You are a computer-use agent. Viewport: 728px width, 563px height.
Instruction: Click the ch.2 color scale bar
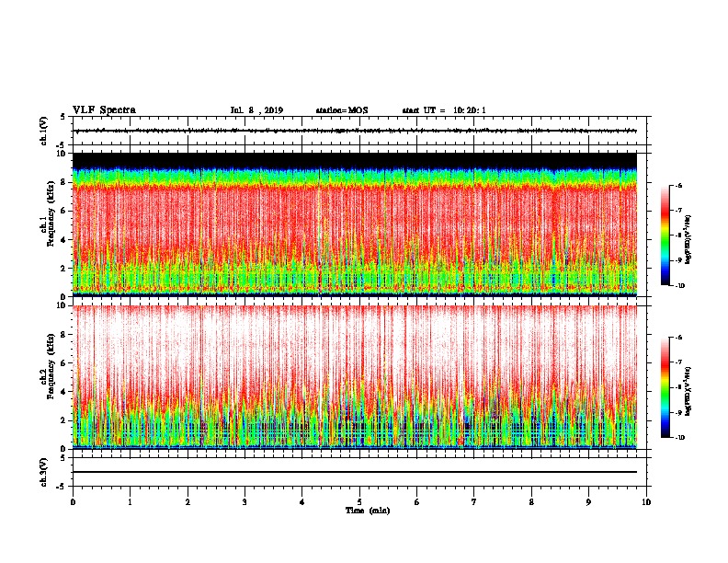(665, 387)
